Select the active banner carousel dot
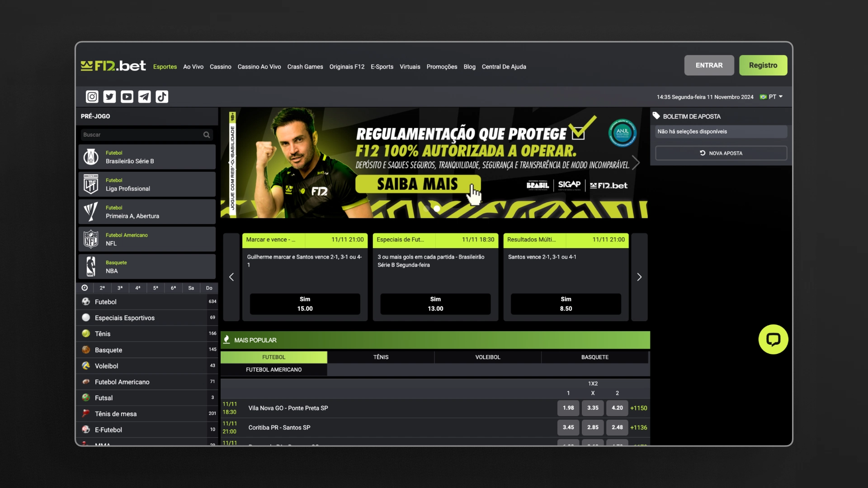Screen dimensions: 868x488 point(437,209)
